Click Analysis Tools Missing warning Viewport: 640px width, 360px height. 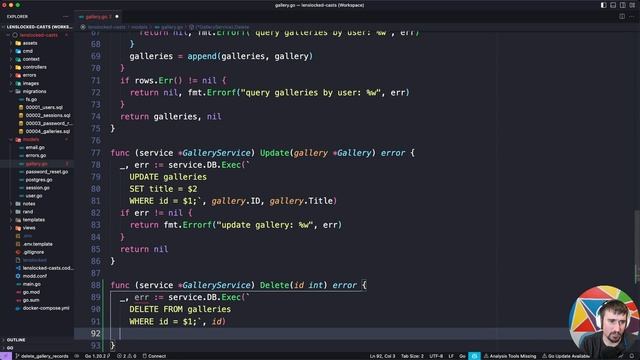pyautogui.click(x=510, y=356)
